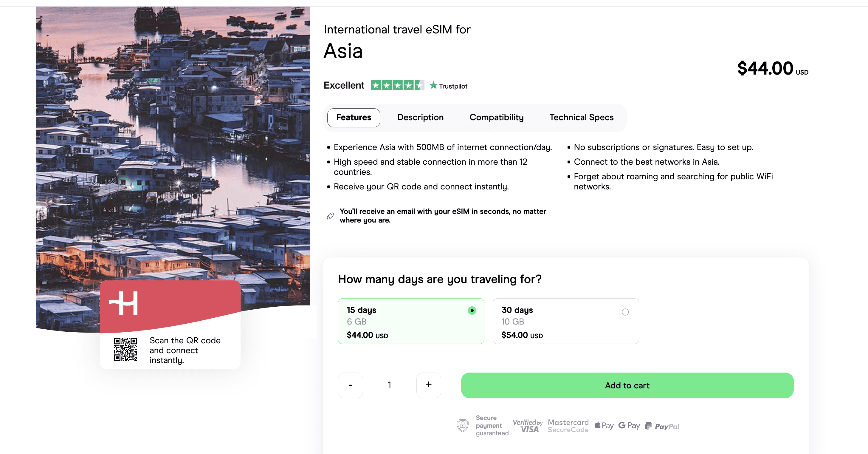The height and width of the screenshot is (454, 868).
Task: Select the 15 days 6 GB plan
Action: (x=411, y=321)
